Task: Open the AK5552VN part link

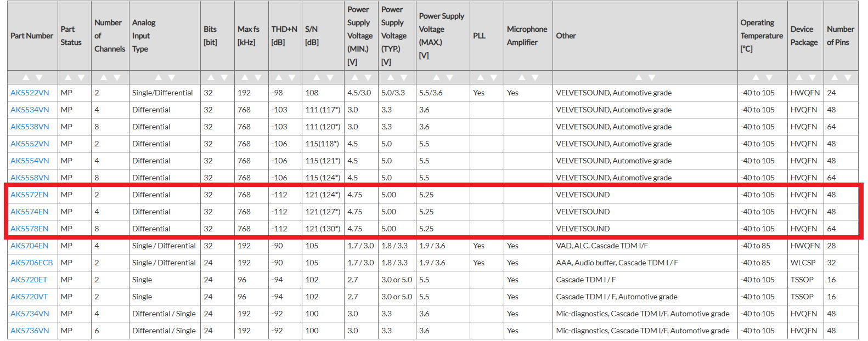Action: (x=30, y=144)
